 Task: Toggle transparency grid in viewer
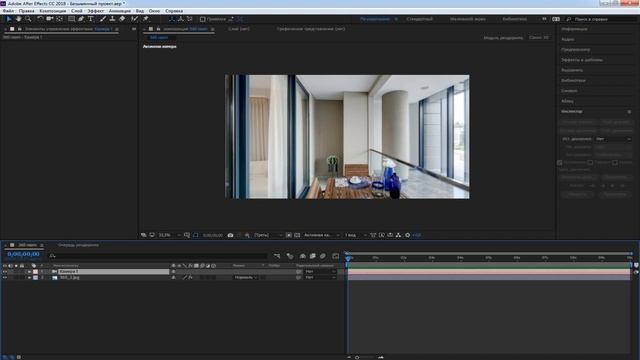point(297,235)
